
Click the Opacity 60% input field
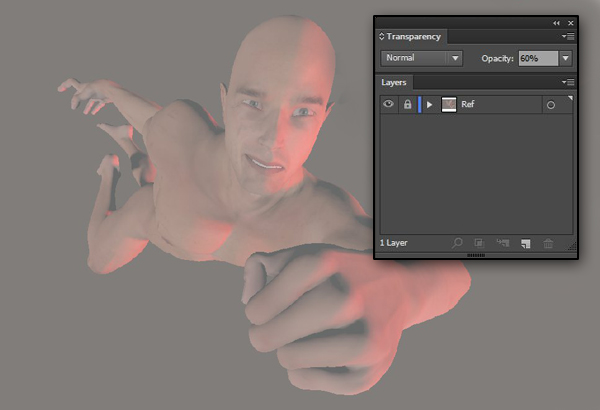click(x=538, y=59)
